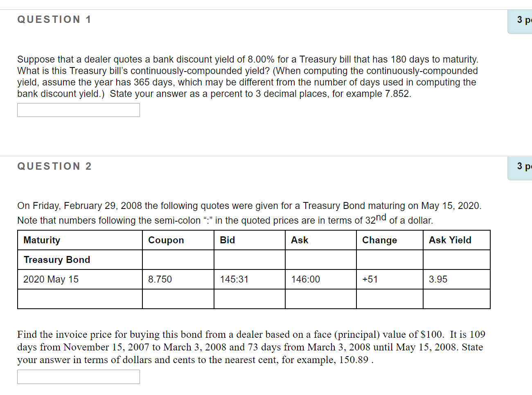Screen dimensions: 532x395
Task: Select the Treasury Bond row label
Action: point(56,259)
